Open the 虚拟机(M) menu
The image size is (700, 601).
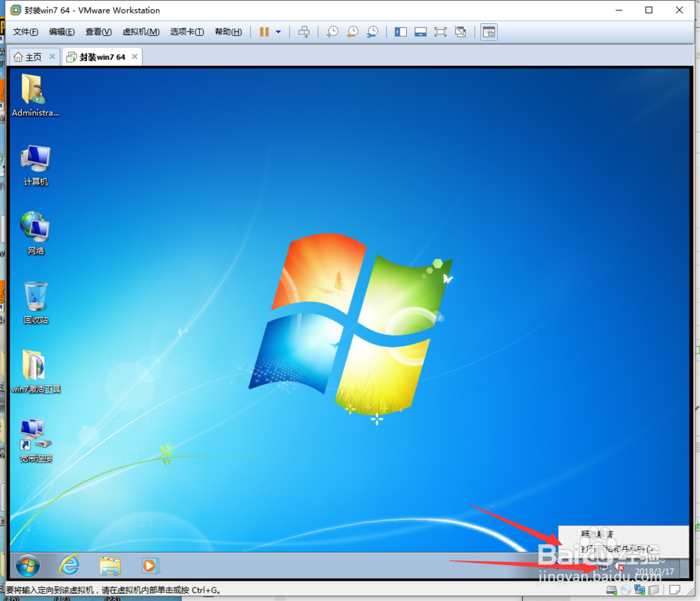click(x=141, y=32)
